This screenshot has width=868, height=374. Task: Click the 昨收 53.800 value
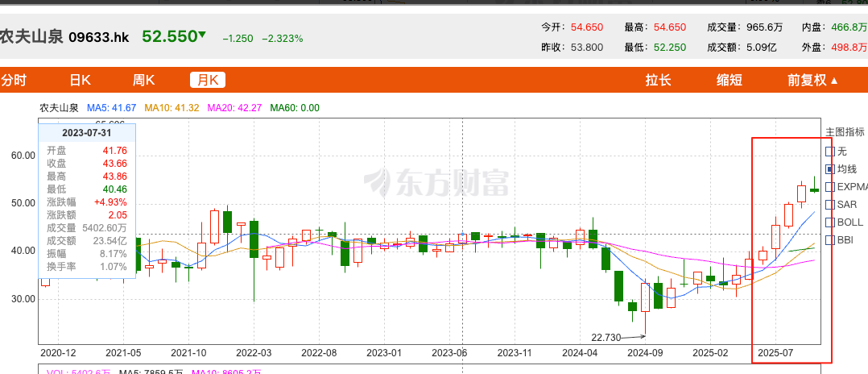(585, 48)
